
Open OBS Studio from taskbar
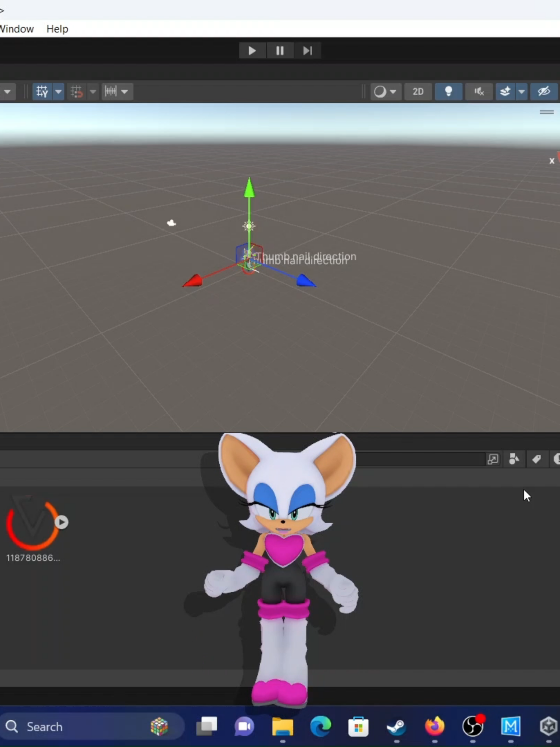pos(473,727)
